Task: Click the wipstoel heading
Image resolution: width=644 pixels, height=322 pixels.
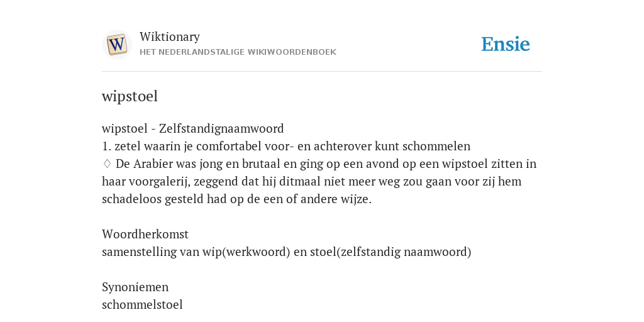Action: [130, 96]
